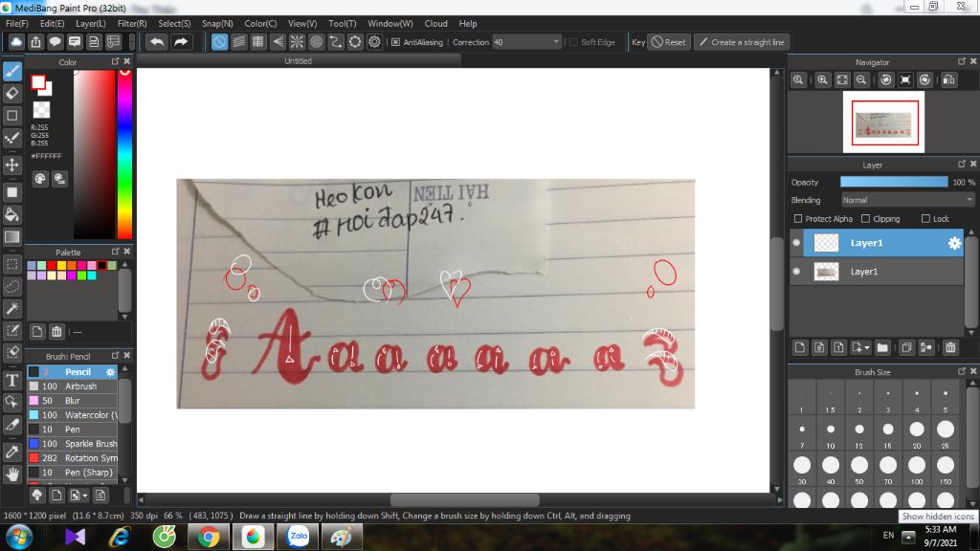Select the Magic Wand tool
Image resolution: width=980 pixels, height=551 pixels.
click(x=11, y=309)
